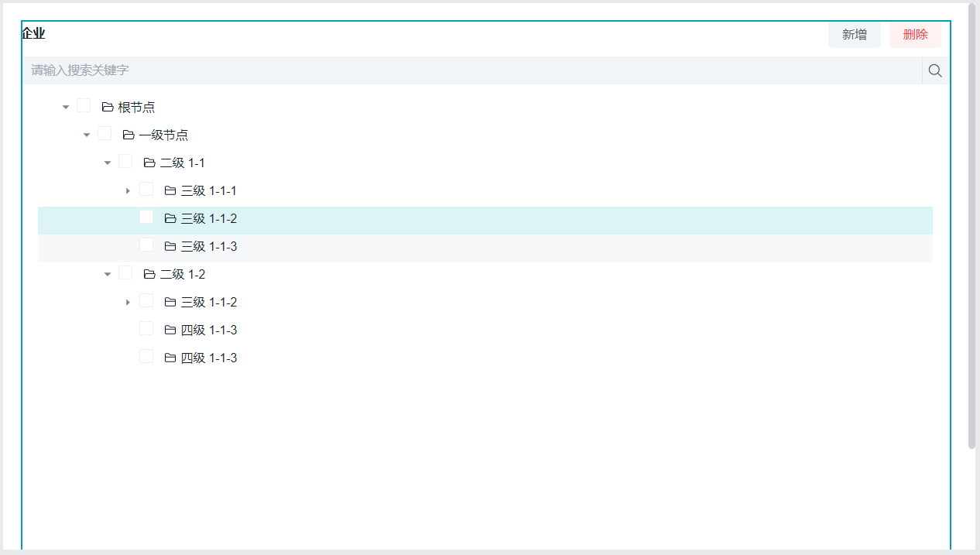Select the 三级 1-1-1 checkbox
This screenshot has width=980, height=555.
[x=146, y=189]
